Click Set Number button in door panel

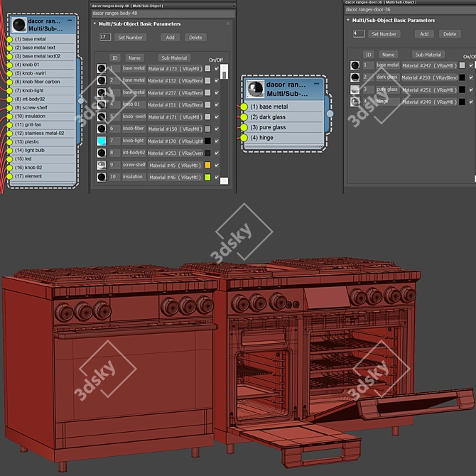pos(384,34)
